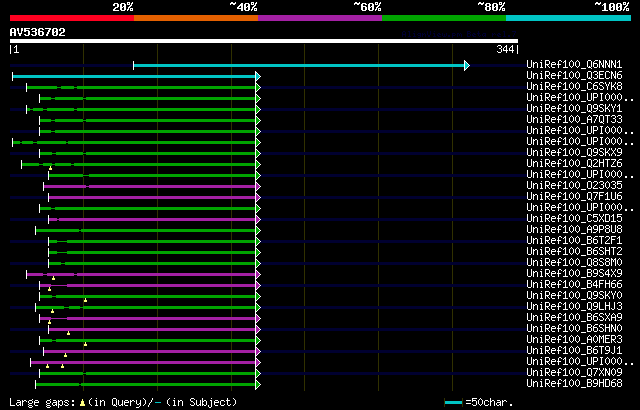
Task: Select the UniRef100_B6T2F1 label
Action: (x=574, y=241)
